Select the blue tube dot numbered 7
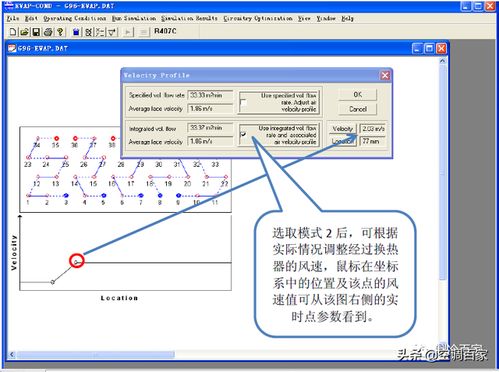 [x=141, y=195]
